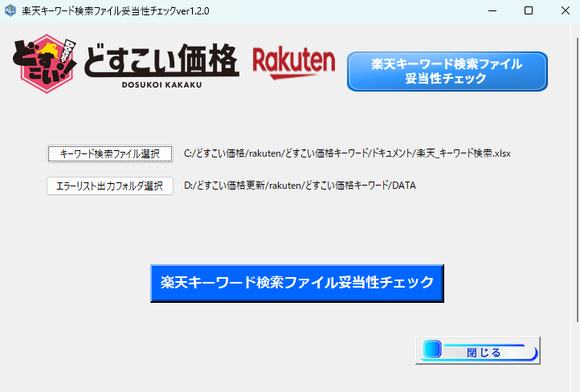580x392 pixels.
Task: Click the どすこい hexagon logo icon
Action: tap(45, 63)
